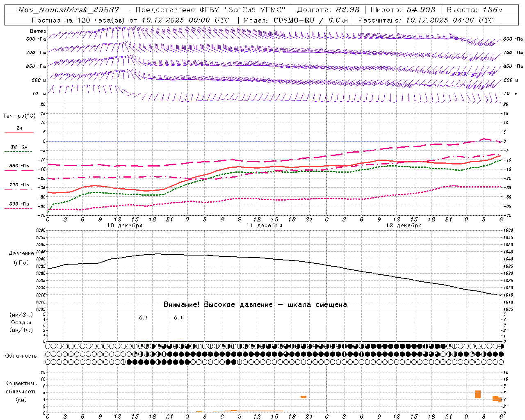Select the forecast start 10.12.2025 00:00 UTC
The width and height of the screenshot is (525, 420).
click(x=185, y=20)
